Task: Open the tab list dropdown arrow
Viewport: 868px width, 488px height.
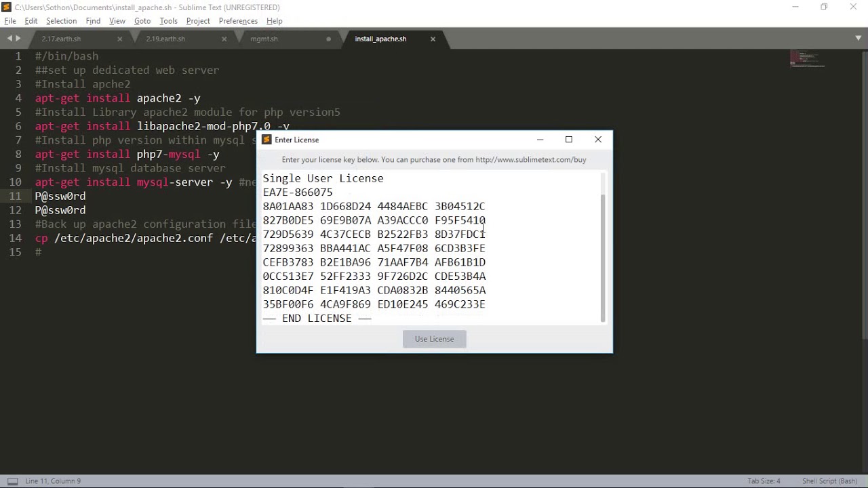Action: (x=859, y=39)
